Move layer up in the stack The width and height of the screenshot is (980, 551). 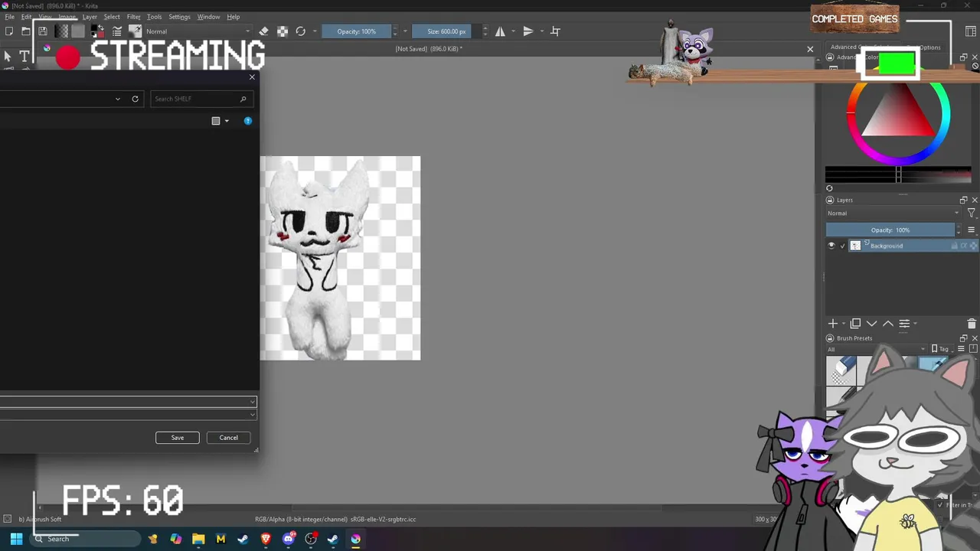click(888, 324)
